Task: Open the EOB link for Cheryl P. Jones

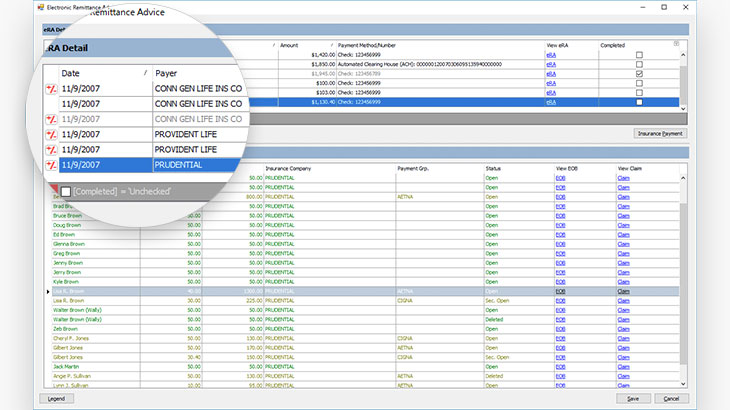Action: pos(560,338)
